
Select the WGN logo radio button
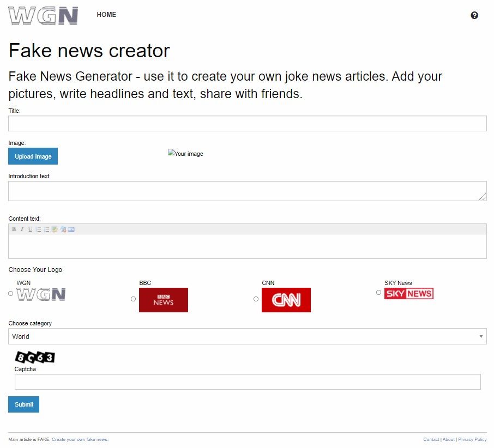point(11,293)
